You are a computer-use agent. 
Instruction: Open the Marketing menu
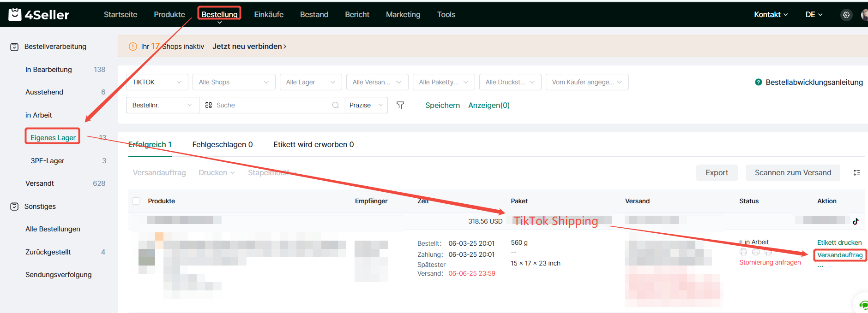click(403, 15)
